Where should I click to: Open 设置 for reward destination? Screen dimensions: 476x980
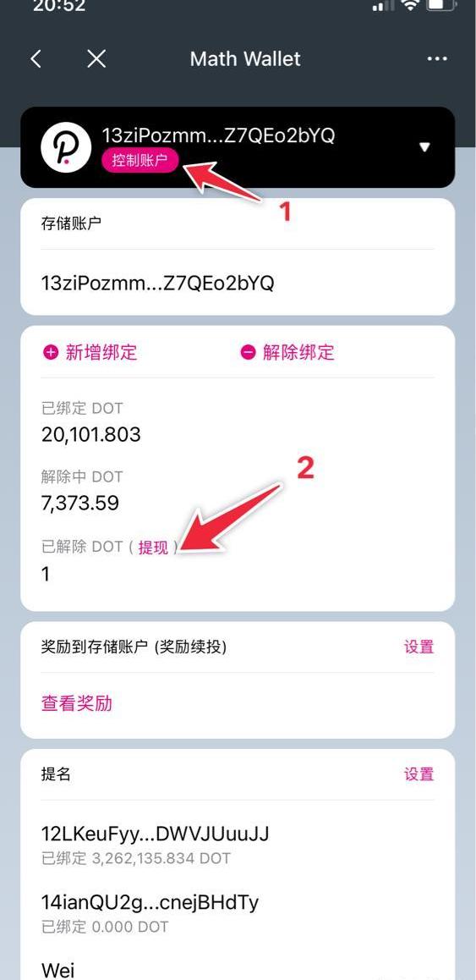(x=419, y=647)
